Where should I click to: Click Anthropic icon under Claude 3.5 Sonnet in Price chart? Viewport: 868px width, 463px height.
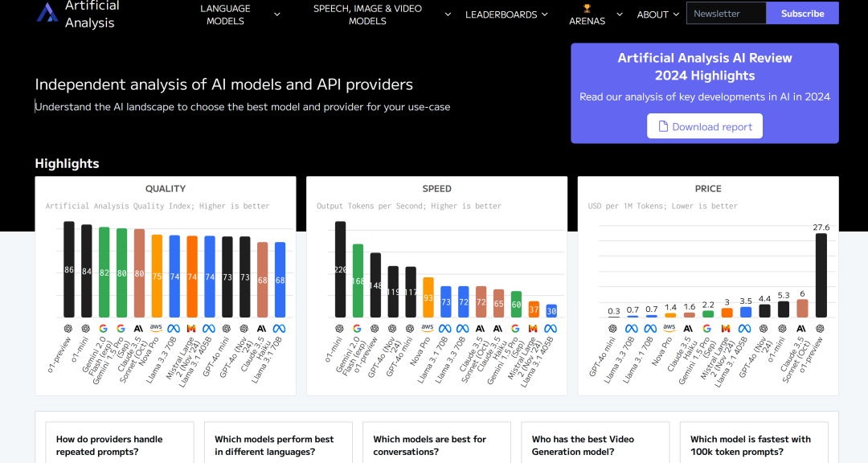[801, 329]
